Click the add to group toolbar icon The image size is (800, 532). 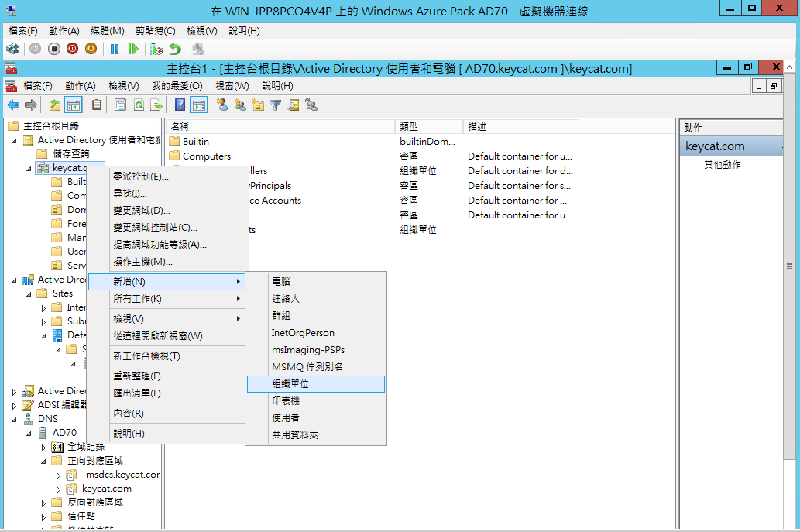(x=311, y=105)
